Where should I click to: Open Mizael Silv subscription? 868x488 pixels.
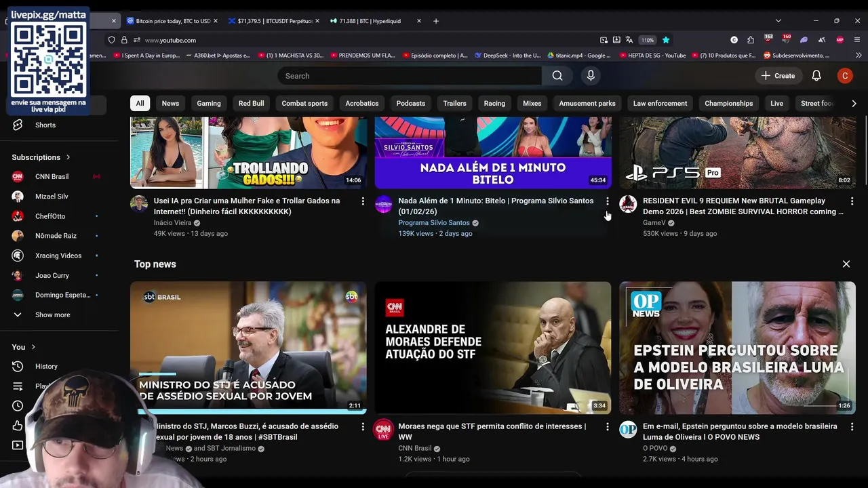(52, 197)
